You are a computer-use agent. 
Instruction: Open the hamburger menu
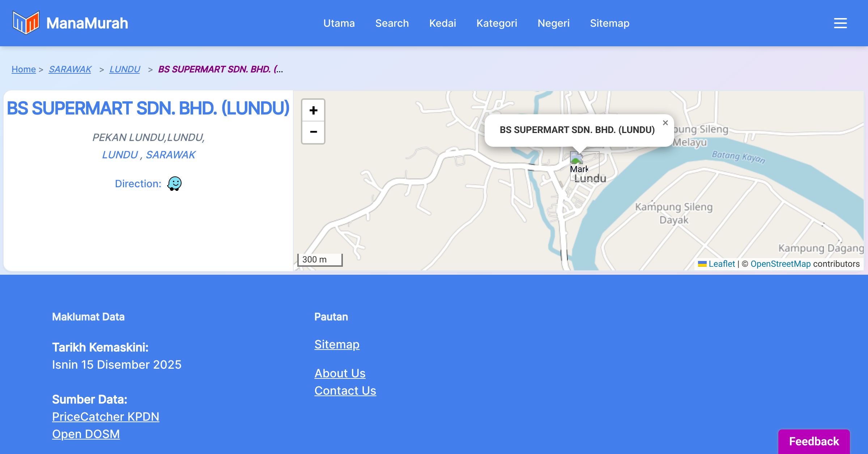point(840,23)
